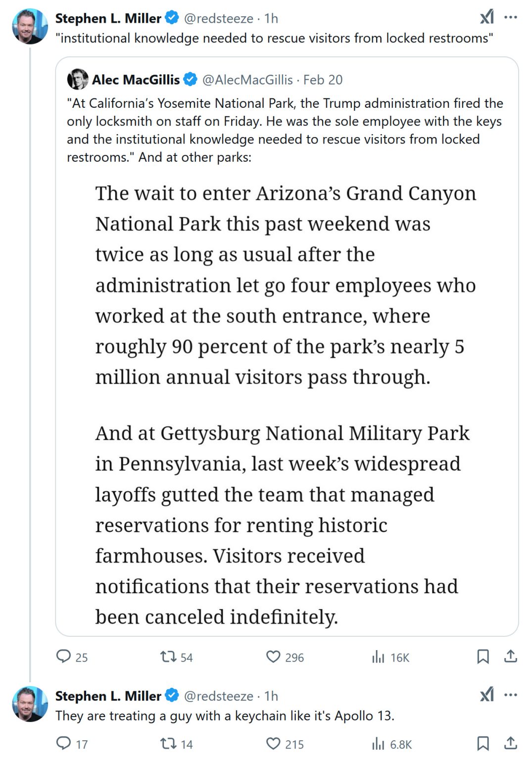Bookmark Stephen L. Miller's bottom tweet
Image resolution: width=532 pixels, height=760 pixels.
[484, 743]
